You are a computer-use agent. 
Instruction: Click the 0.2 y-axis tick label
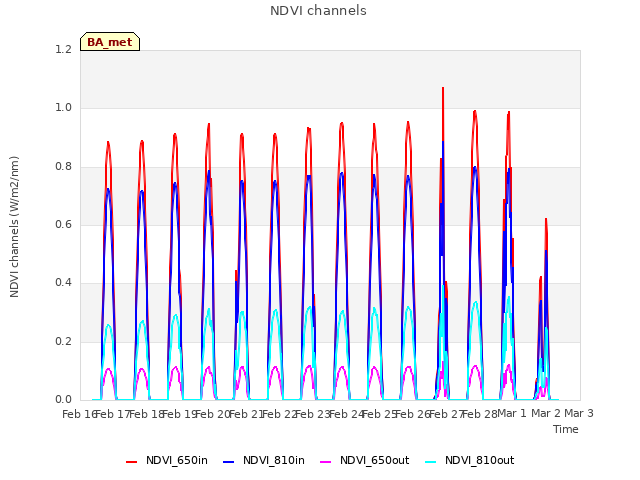63,341
